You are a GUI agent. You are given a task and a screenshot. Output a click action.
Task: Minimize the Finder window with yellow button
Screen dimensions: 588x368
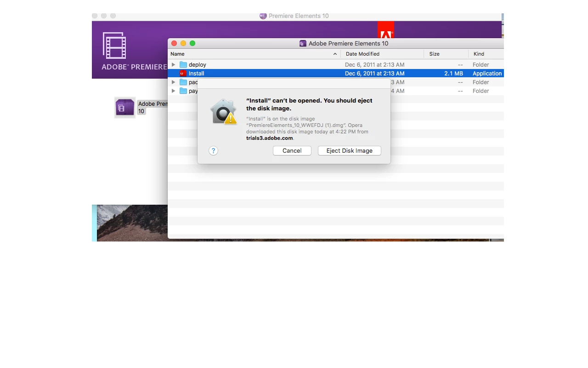(x=183, y=43)
